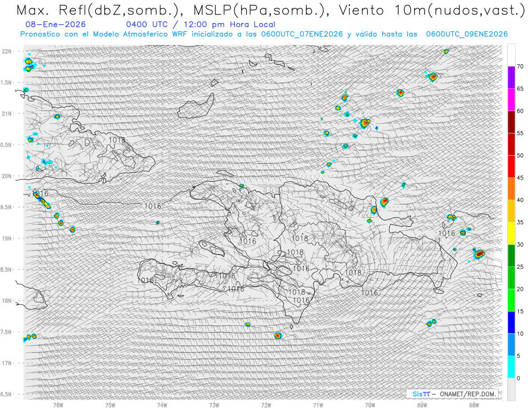Image resolution: width=532 pixels, height=411 pixels.
Task: Click the '70W' longitude axis label
Action: 370,405
